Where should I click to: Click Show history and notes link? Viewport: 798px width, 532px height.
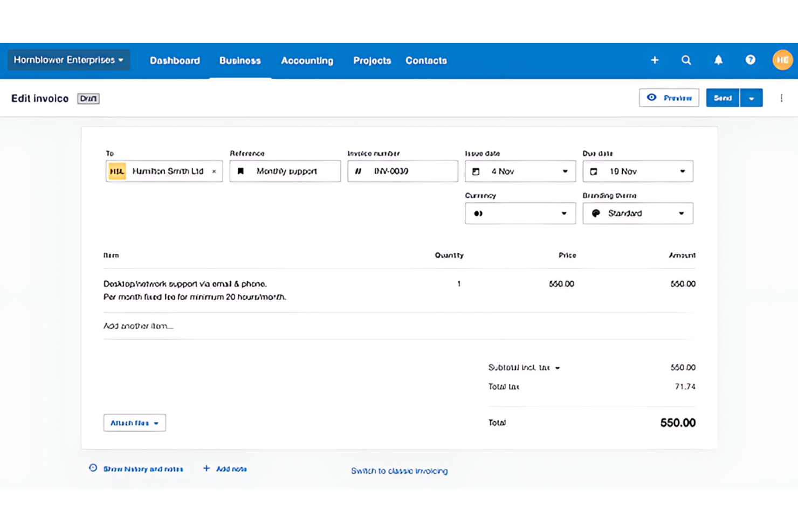point(143,469)
